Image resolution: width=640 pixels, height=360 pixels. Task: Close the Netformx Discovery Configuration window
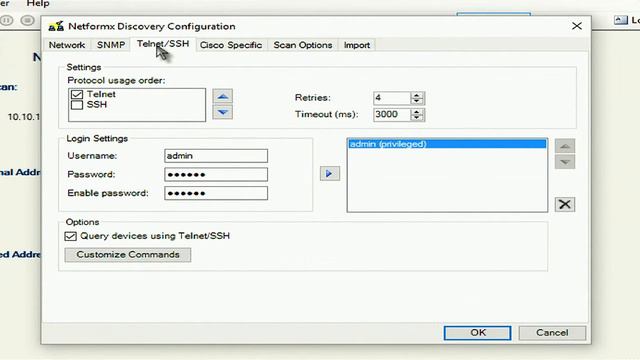[x=577, y=26]
